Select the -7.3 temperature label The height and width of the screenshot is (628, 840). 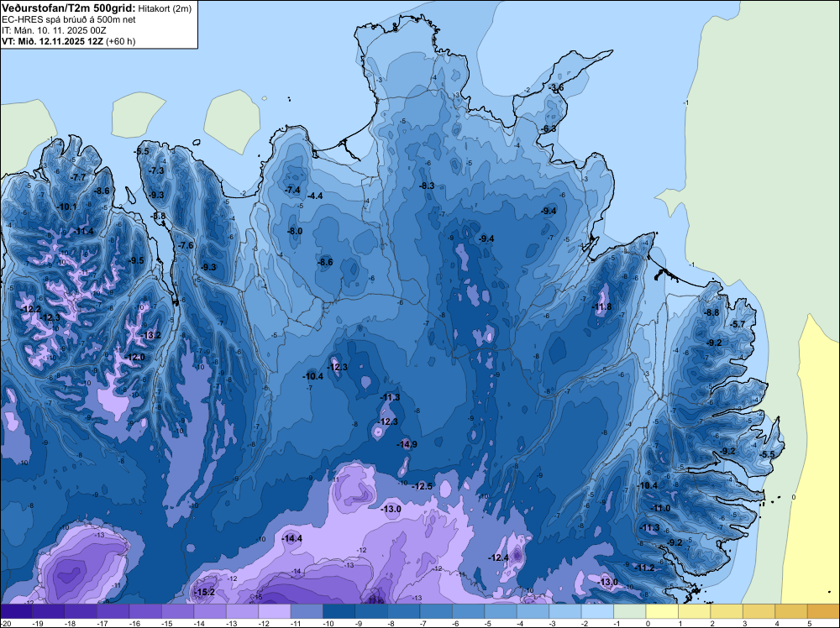point(156,170)
